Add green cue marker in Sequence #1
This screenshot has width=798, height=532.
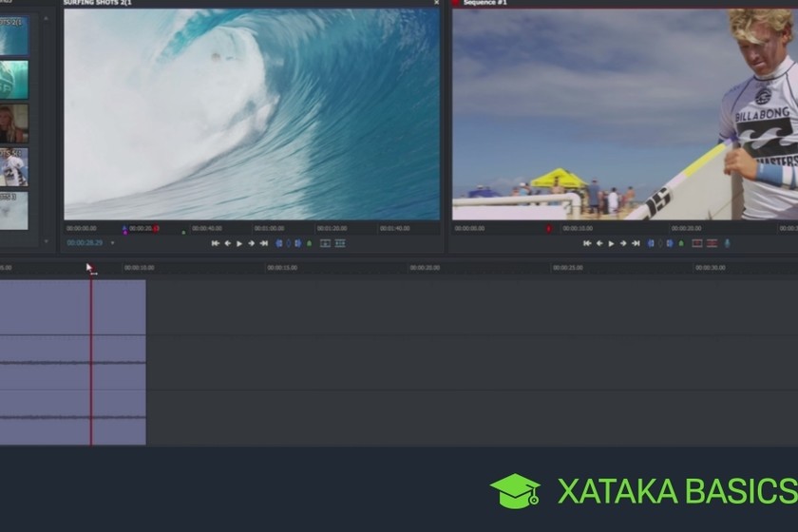coord(681,243)
